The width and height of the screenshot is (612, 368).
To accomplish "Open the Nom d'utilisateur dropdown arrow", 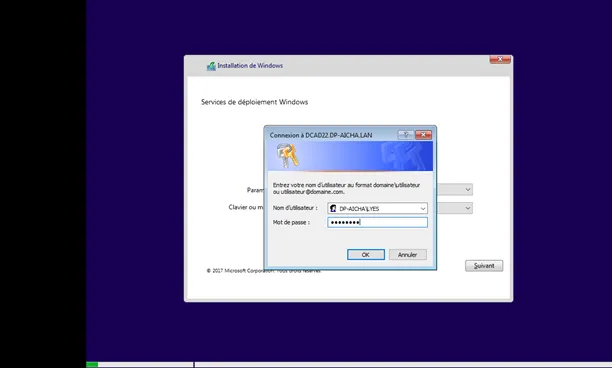I will click(x=423, y=209).
